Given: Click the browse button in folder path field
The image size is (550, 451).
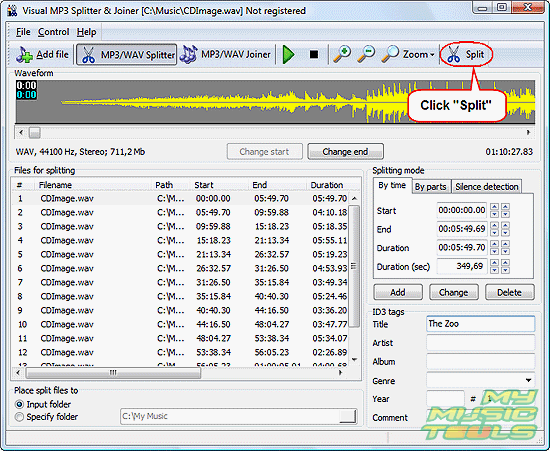Looking at the screenshot, I should (x=348, y=416).
